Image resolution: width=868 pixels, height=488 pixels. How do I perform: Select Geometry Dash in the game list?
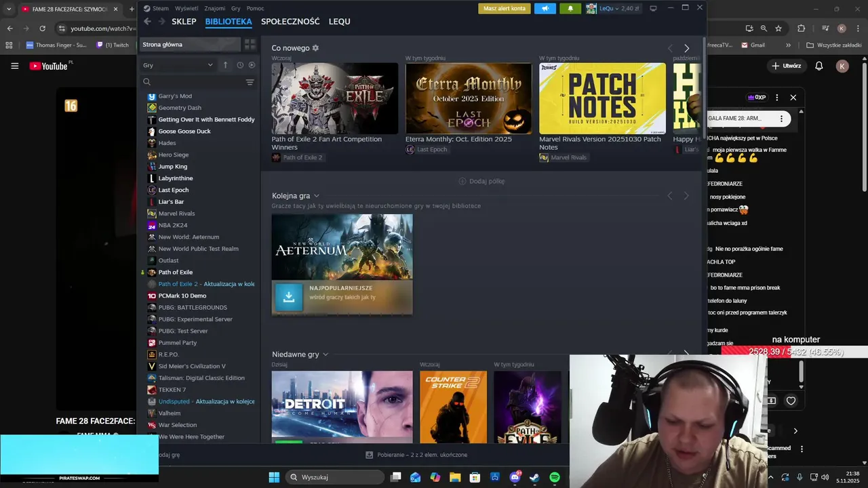[180, 108]
